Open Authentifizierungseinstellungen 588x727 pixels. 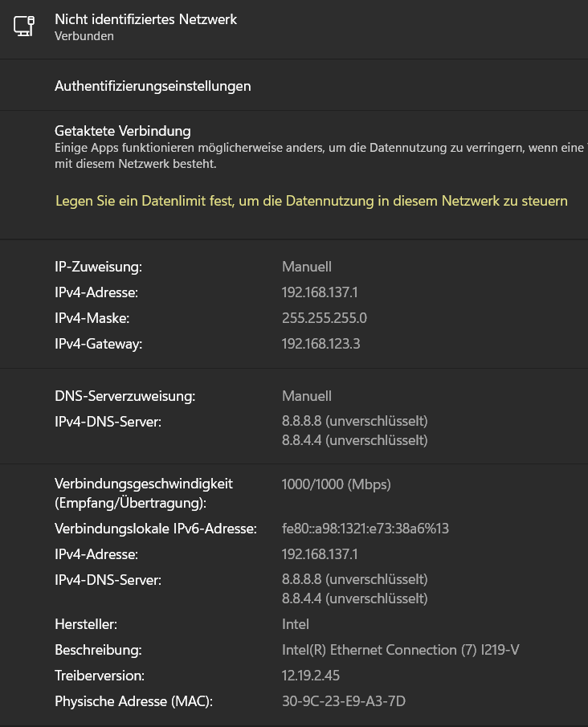[x=153, y=86]
